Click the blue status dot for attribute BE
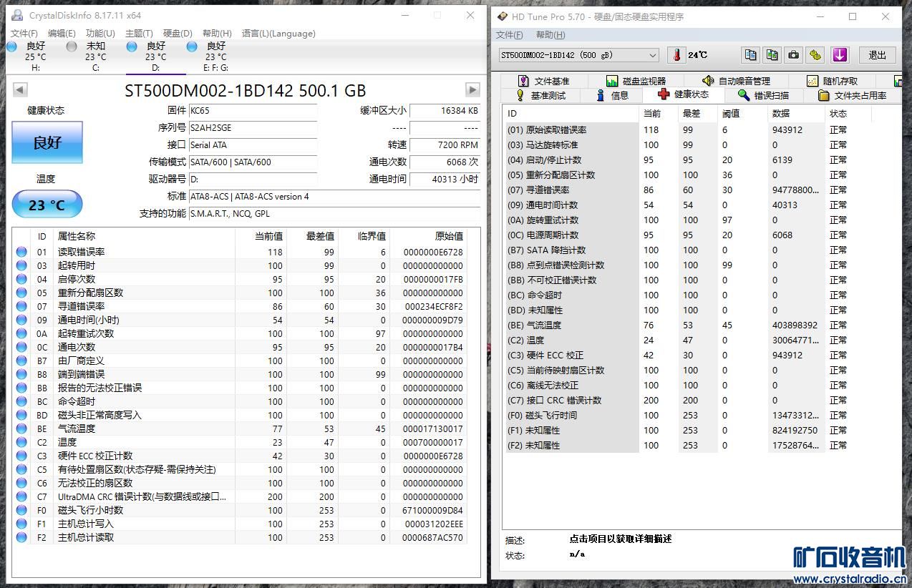 point(21,428)
